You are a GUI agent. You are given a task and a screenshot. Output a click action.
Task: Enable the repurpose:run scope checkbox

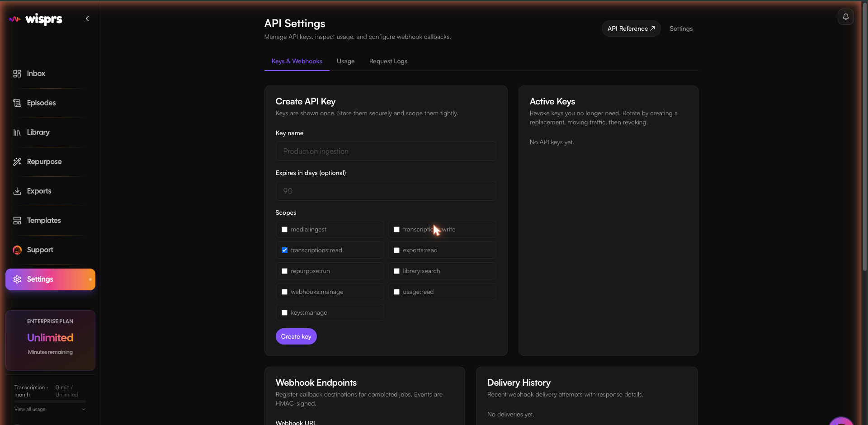(284, 271)
